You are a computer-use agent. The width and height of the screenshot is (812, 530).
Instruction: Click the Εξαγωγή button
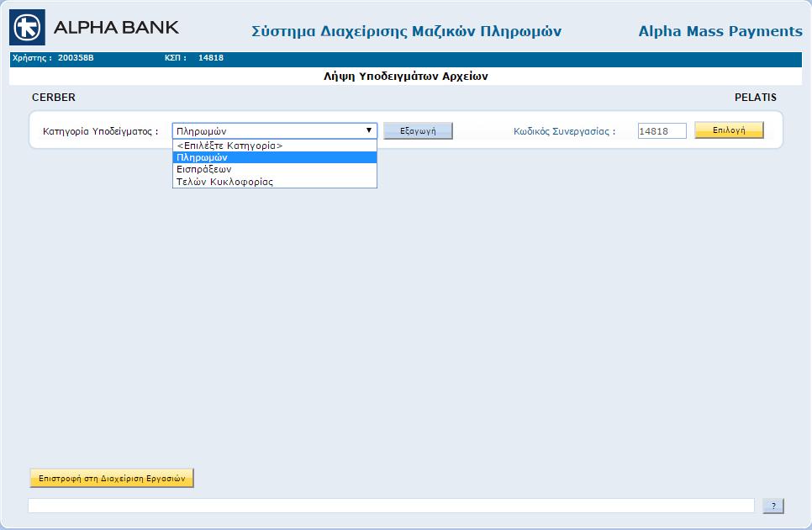[x=418, y=131]
